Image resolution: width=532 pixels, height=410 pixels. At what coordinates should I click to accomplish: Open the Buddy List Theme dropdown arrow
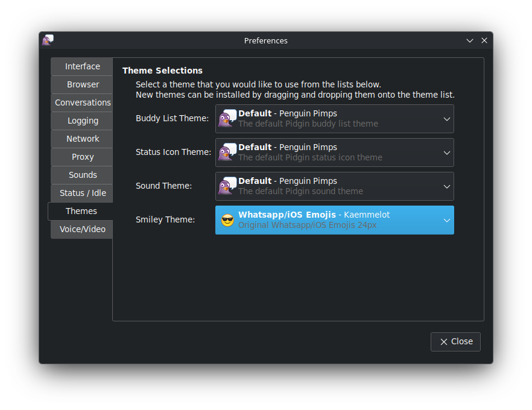(x=446, y=119)
